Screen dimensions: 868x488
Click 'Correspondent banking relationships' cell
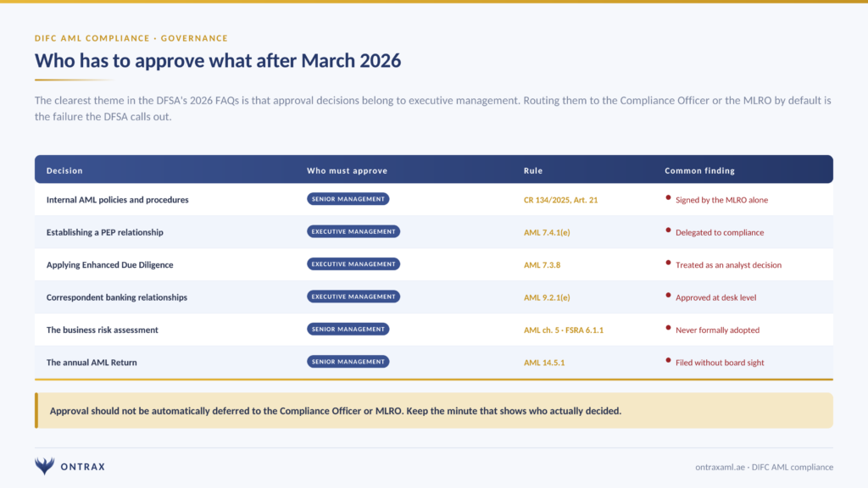tap(117, 297)
